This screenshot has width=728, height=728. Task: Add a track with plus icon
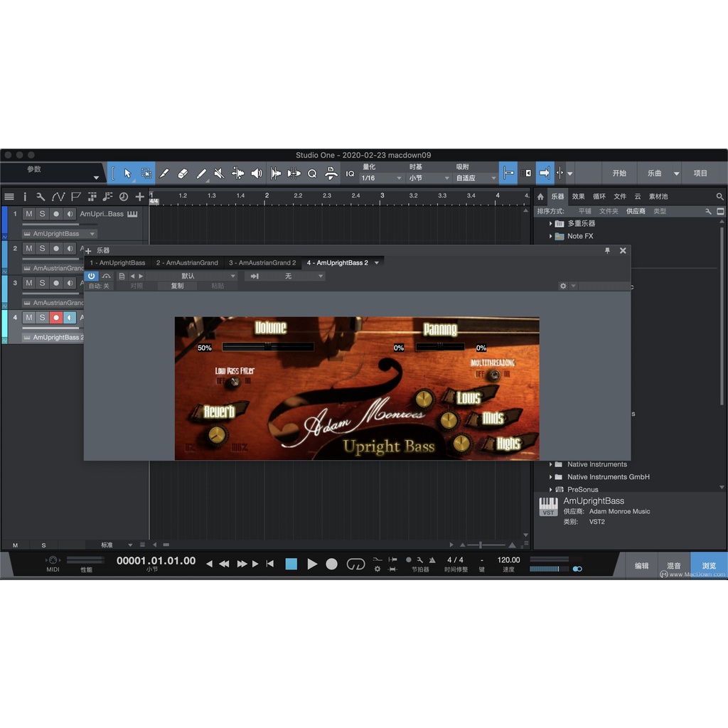click(140, 197)
